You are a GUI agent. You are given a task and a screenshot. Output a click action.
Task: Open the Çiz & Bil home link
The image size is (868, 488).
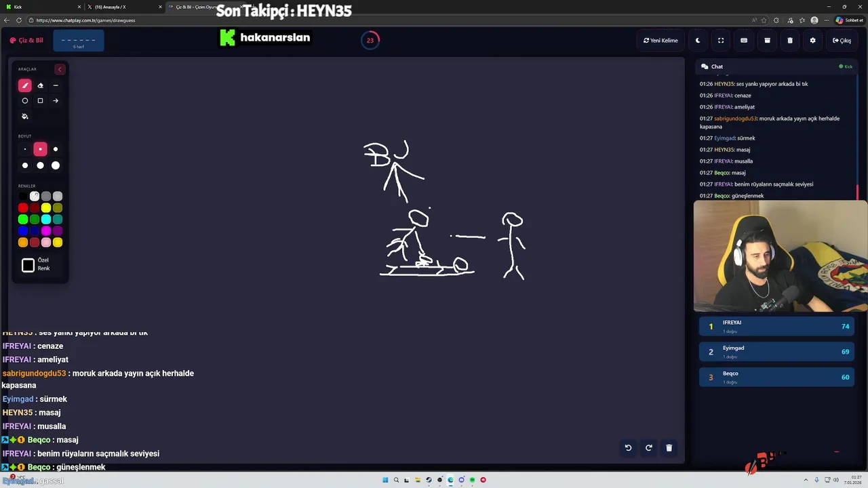[26, 41]
